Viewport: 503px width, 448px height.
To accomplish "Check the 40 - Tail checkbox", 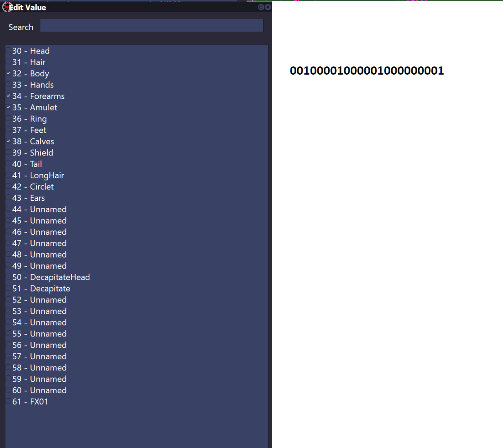I will click(8, 163).
